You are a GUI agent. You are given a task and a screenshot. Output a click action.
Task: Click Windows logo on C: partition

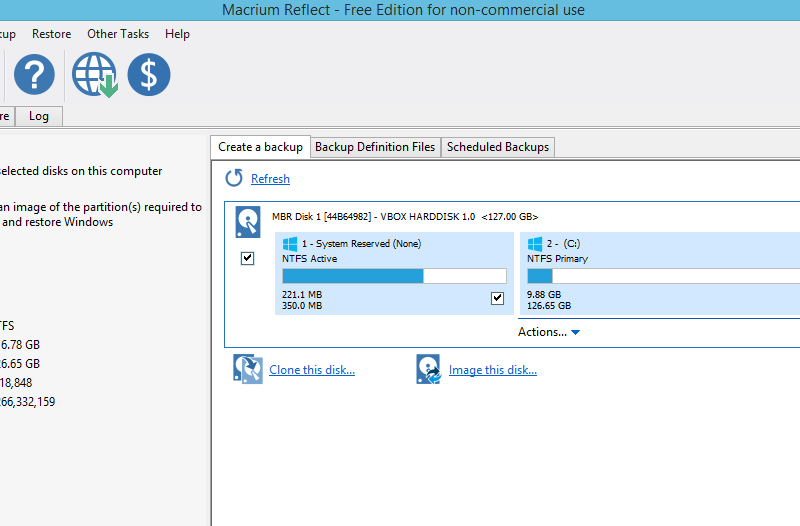tap(535, 244)
